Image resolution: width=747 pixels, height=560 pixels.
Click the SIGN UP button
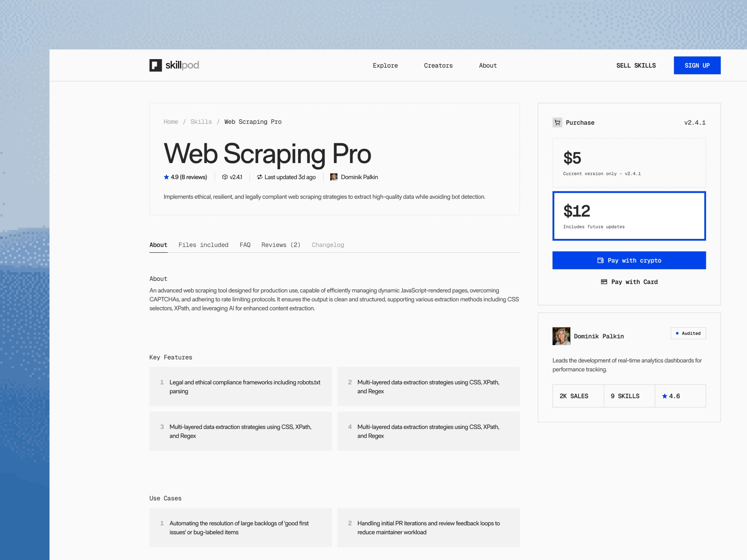point(697,65)
